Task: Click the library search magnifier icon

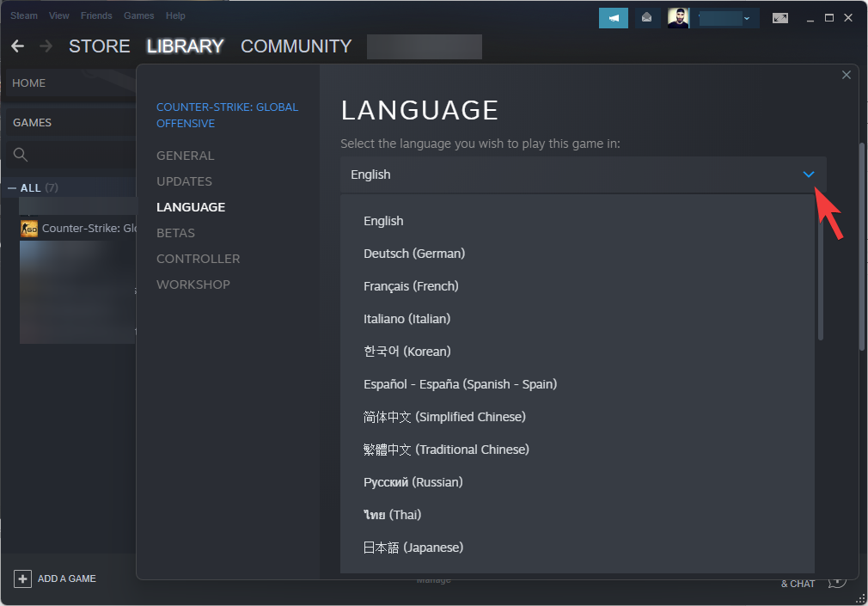Action: pos(21,155)
